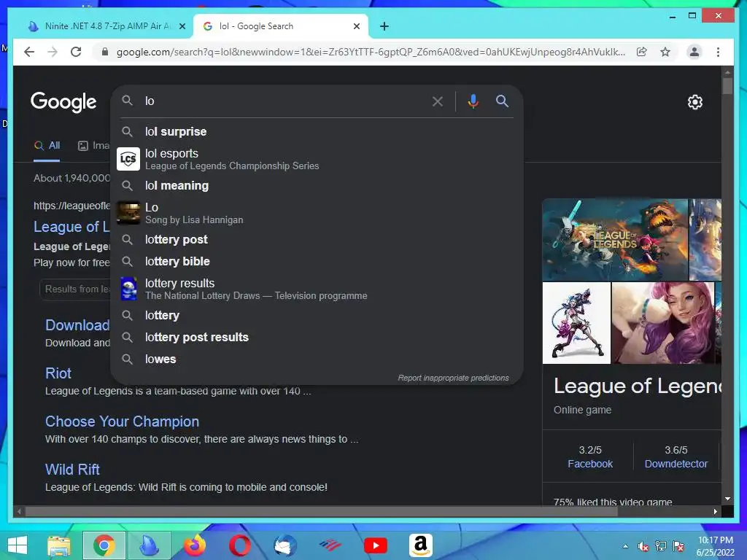
Task: Click Report inappropriate predictions
Action: 453,378
